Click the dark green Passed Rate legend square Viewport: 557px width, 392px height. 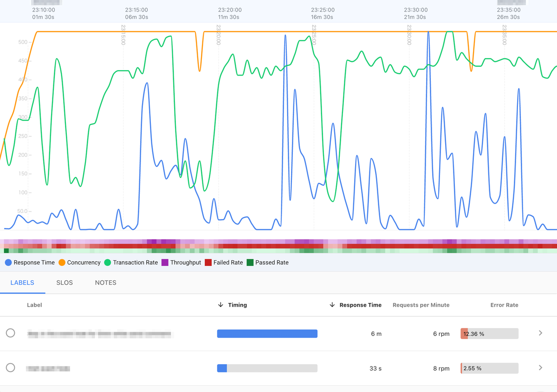point(250,263)
